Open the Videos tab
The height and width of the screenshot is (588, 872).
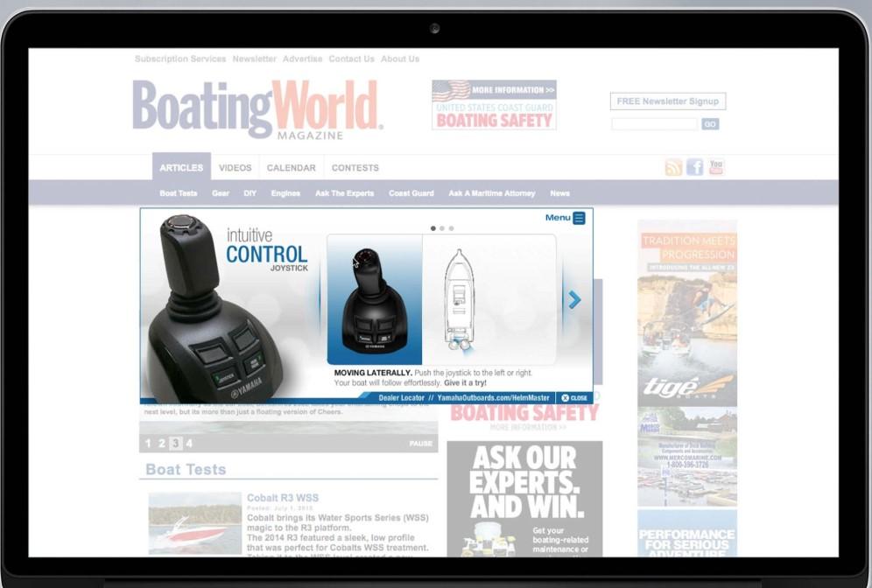235,168
